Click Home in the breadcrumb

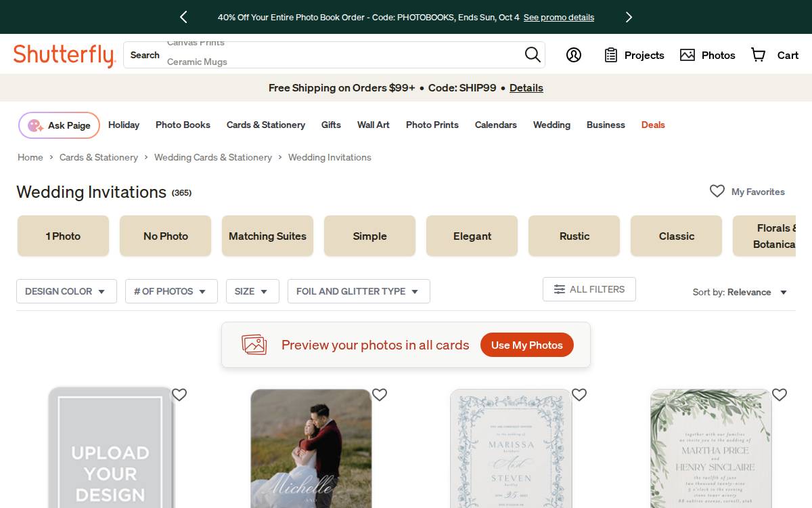(30, 157)
